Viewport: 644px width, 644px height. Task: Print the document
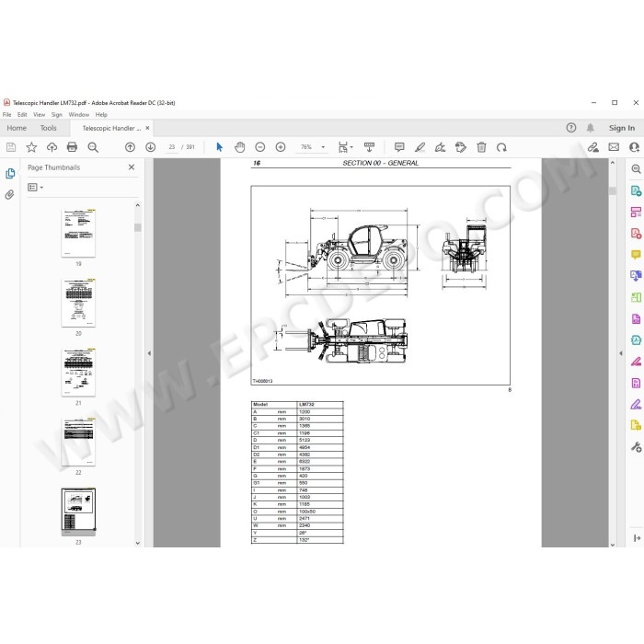tap(72, 147)
